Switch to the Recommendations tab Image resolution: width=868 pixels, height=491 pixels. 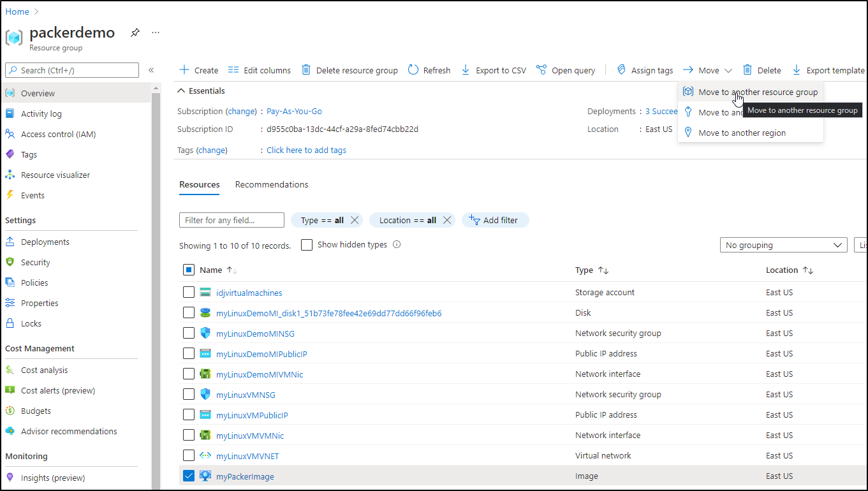click(x=272, y=184)
